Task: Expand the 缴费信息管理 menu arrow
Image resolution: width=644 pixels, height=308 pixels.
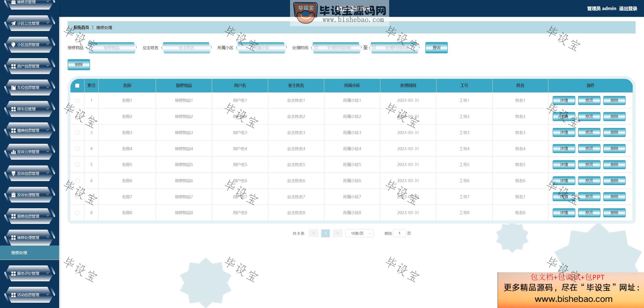Action: pyautogui.click(x=48, y=130)
